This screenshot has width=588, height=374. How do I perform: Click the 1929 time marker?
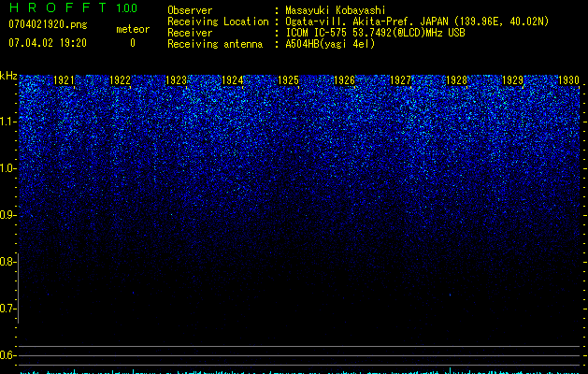(x=512, y=80)
